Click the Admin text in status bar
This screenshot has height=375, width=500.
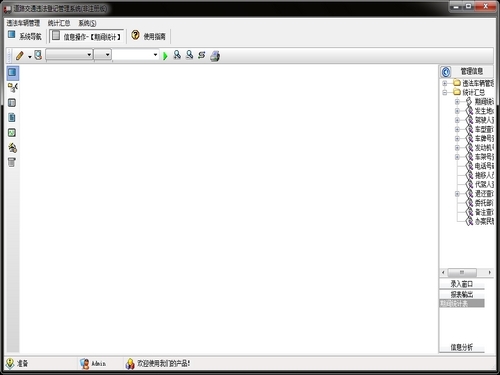point(99,364)
